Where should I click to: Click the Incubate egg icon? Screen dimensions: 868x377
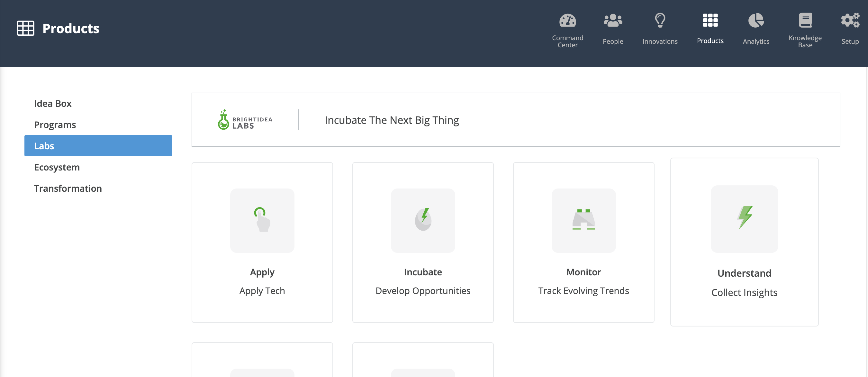tap(423, 219)
